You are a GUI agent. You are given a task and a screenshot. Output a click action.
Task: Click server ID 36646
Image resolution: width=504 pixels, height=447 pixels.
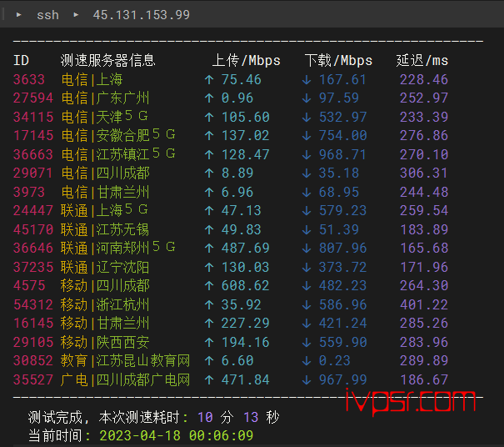(x=33, y=248)
